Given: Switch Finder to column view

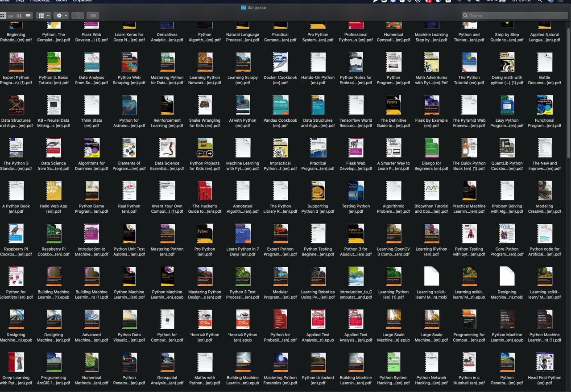Looking at the screenshot, I should point(20,16).
